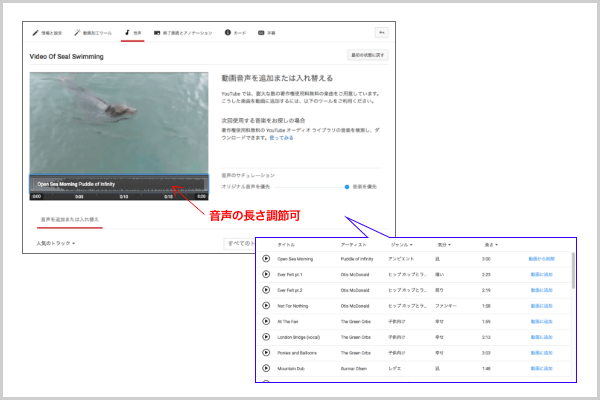The height and width of the screenshot is (400, 600).
Task: Switch to the 動画加工ツール magic wand tab
Action: coord(93,33)
